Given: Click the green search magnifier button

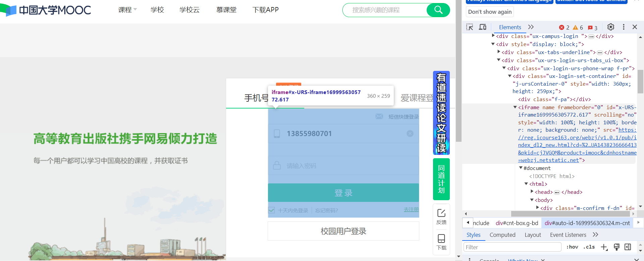Looking at the screenshot, I should pyautogui.click(x=438, y=10).
